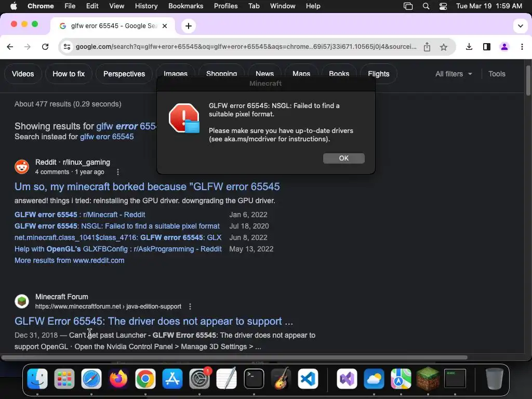Click the date and time in menu bar
532x399 pixels.
489,6
